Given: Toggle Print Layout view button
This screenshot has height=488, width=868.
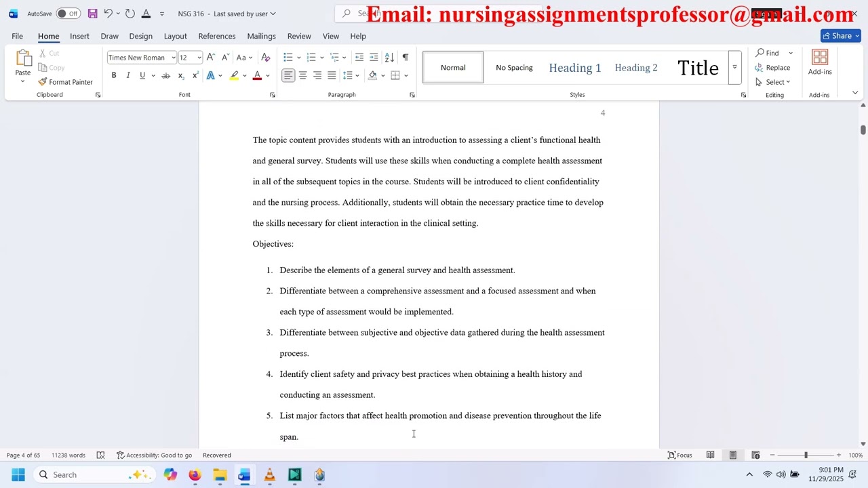Looking at the screenshot, I should (x=733, y=455).
